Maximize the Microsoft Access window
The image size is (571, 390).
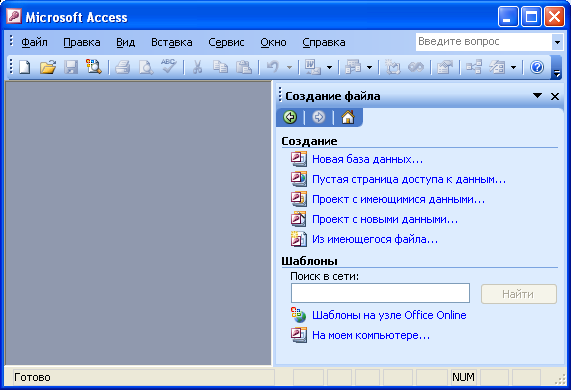(531, 17)
